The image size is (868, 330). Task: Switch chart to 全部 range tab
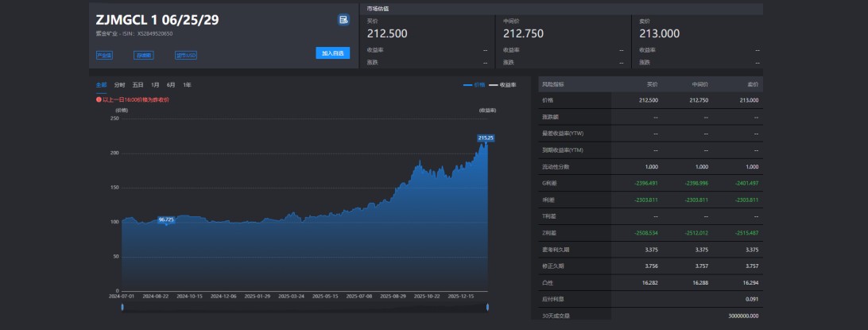(101, 84)
